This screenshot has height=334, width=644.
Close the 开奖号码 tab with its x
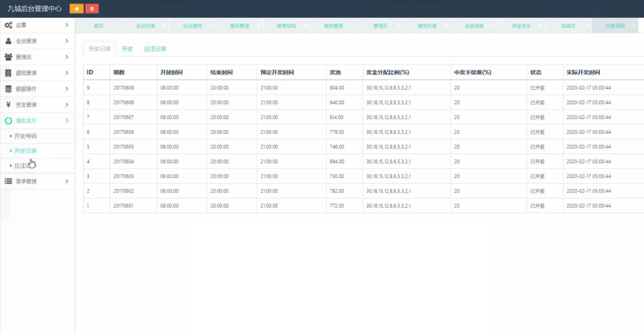tap(634, 25)
